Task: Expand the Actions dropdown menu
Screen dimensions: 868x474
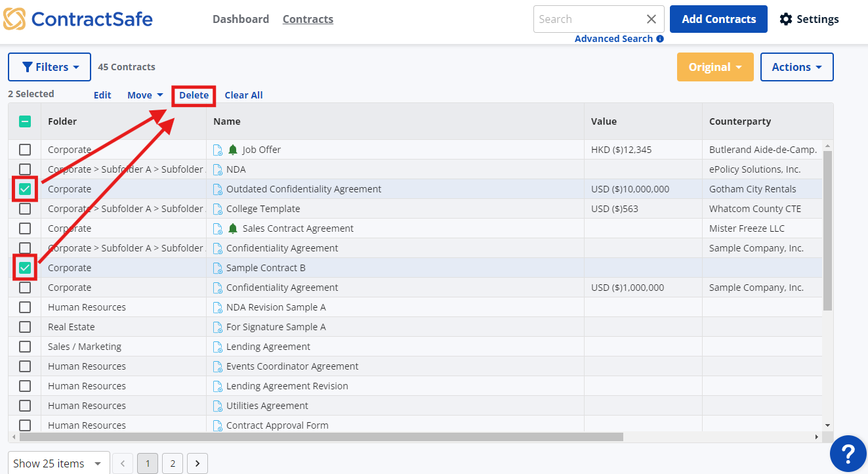Action: pos(796,67)
